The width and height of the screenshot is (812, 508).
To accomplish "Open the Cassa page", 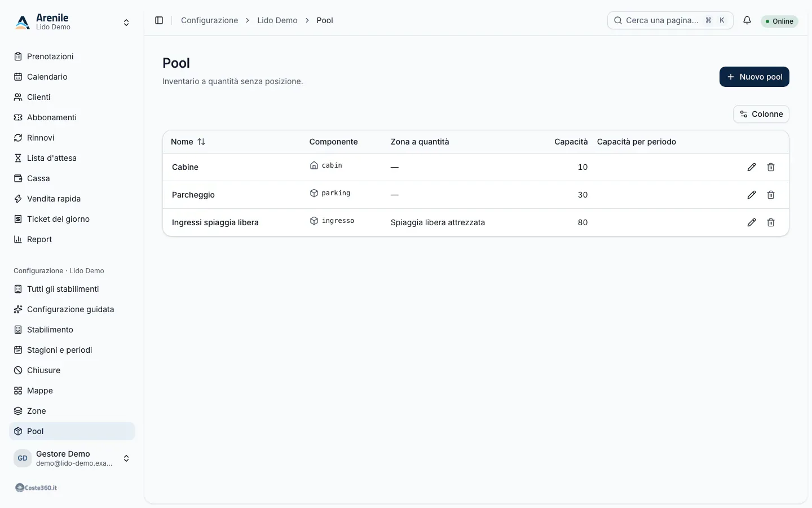I will (72, 178).
